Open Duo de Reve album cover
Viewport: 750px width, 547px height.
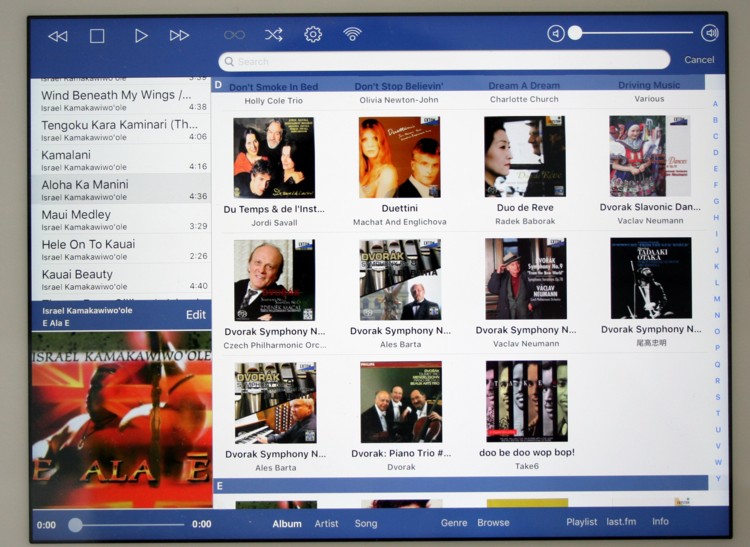525,156
